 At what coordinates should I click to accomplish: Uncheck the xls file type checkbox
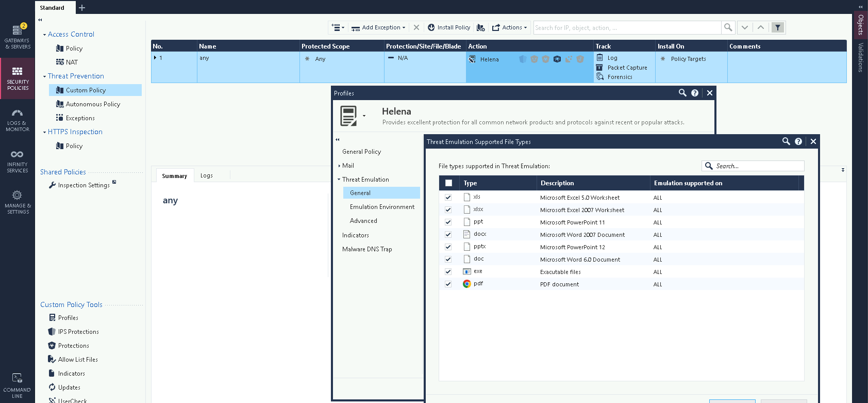pos(448,198)
